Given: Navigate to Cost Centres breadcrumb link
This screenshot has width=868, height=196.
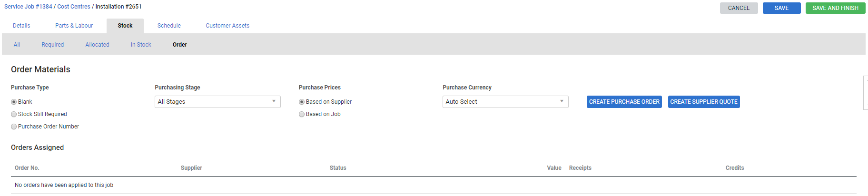Looking at the screenshot, I should click(x=74, y=7).
